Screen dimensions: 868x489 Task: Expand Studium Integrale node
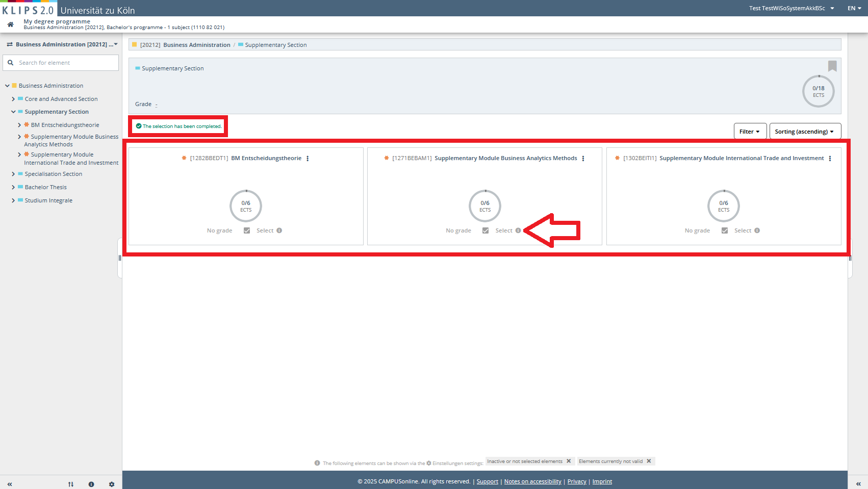click(x=13, y=200)
